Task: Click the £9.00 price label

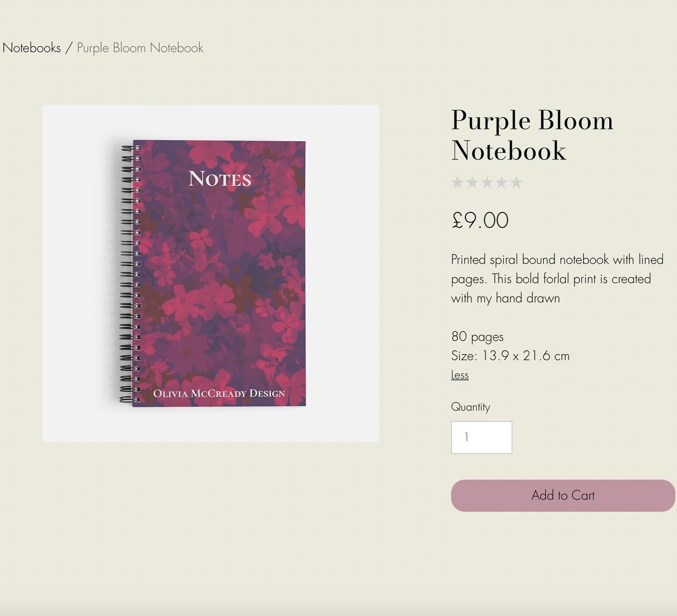Action: (479, 220)
